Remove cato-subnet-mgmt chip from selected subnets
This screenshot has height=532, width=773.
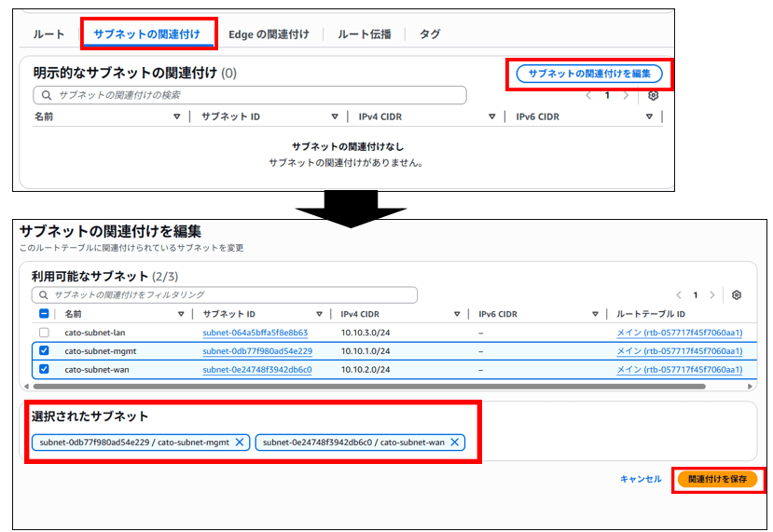pyautogui.click(x=240, y=442)
